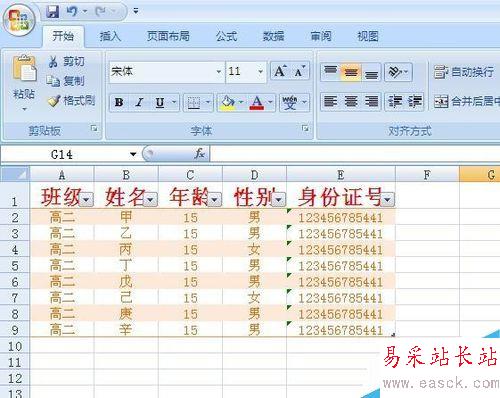Increase font size with large A
Image resolution: width=500 pixels, height=398 pixels.
[x=280, y=71]
